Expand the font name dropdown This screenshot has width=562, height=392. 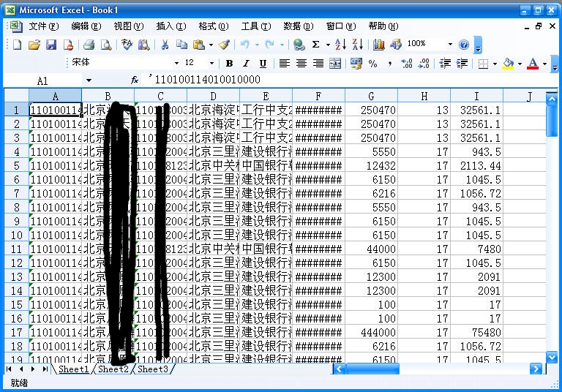pyautogui.click(x=176, y=64)
